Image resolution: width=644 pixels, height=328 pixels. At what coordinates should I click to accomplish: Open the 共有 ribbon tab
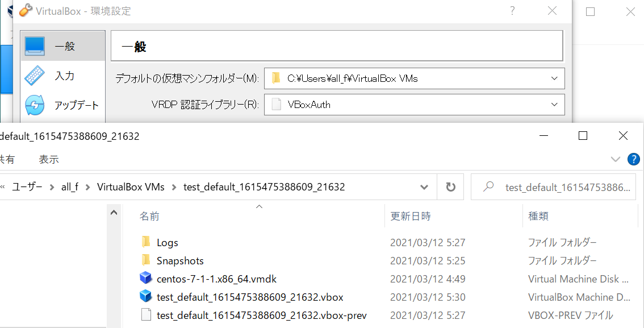(7, 160)
